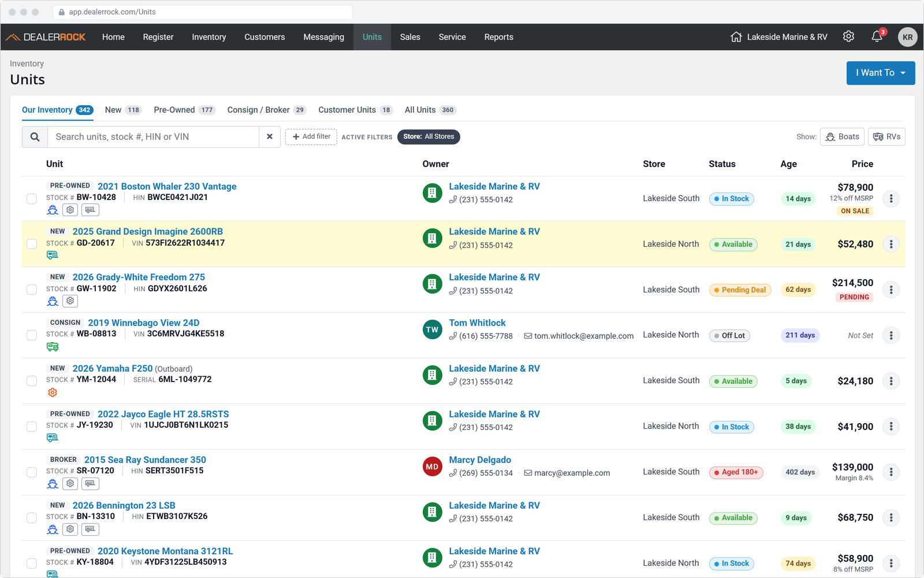
Task: Click the Add filter button
Action: 311,137
